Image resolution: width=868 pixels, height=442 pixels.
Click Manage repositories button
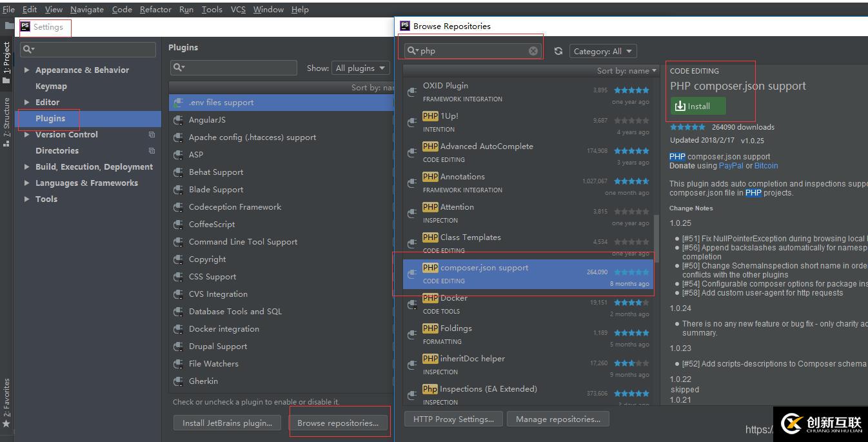coord(558,419)
